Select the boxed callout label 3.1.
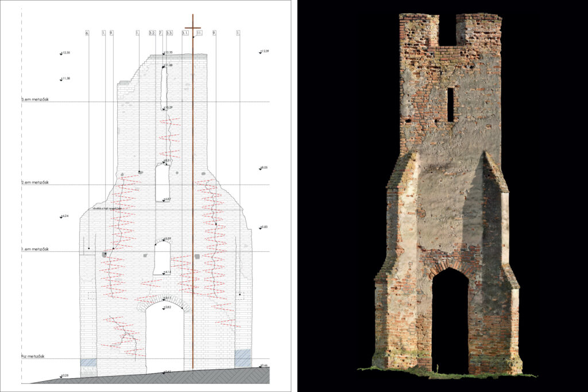588x392 pixels. click(185, 33)
